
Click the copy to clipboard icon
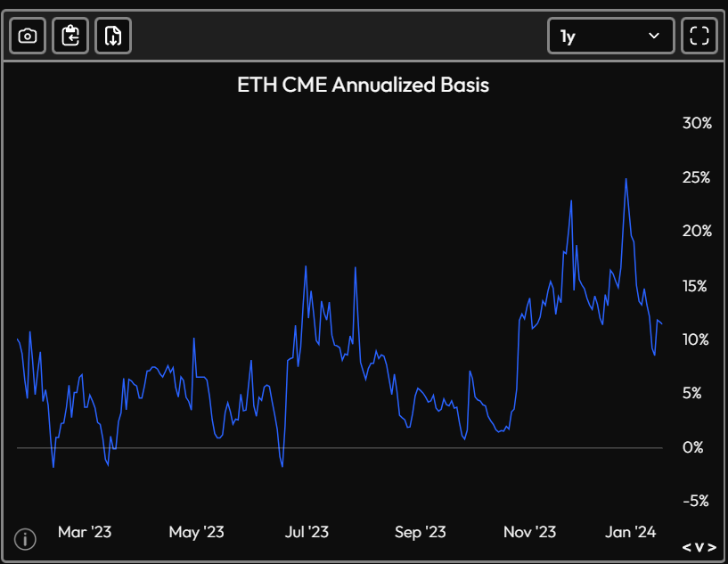point(70,36)
